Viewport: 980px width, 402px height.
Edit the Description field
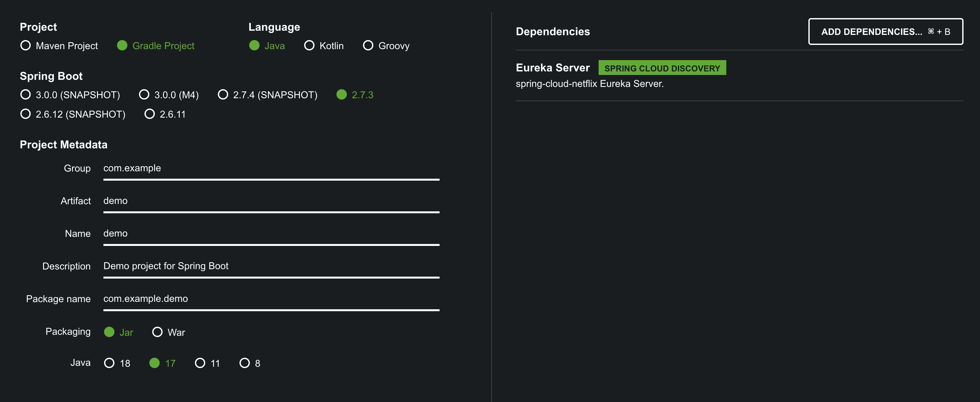coord(271,266)
